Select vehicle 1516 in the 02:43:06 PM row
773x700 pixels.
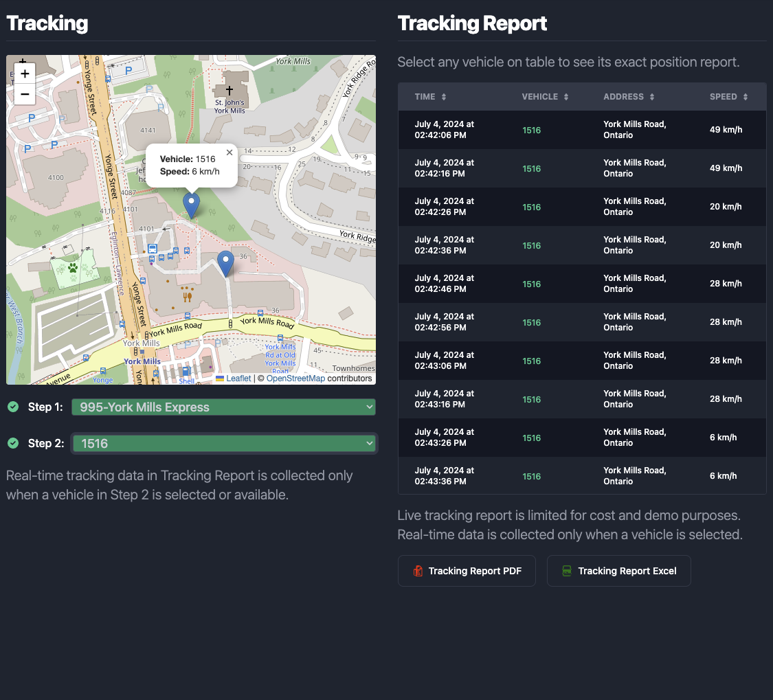531,361
